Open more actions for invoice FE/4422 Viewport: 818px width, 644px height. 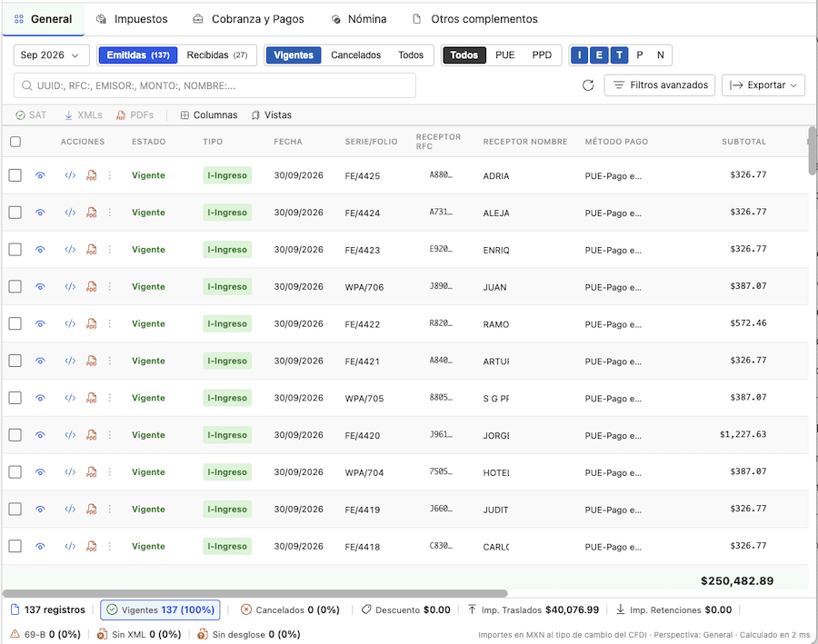110,323
